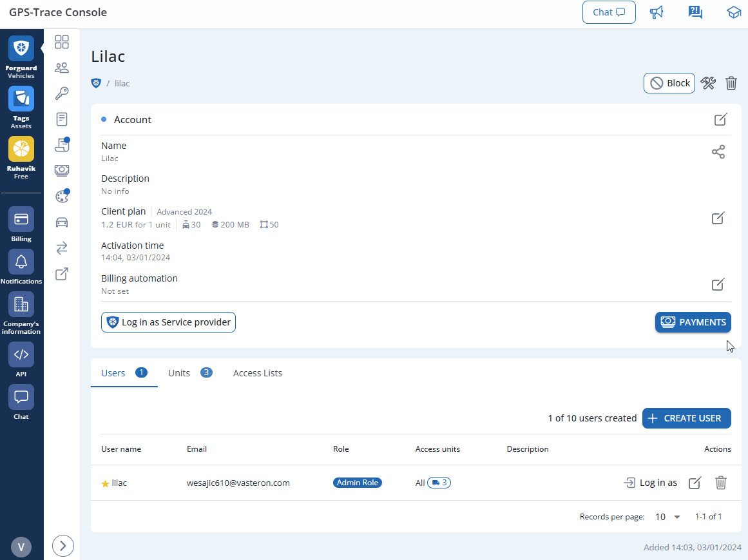Screen dimensions: 748x560
Task: Edit the Account section with pencil icon
Action: click(x=720, y=119)
